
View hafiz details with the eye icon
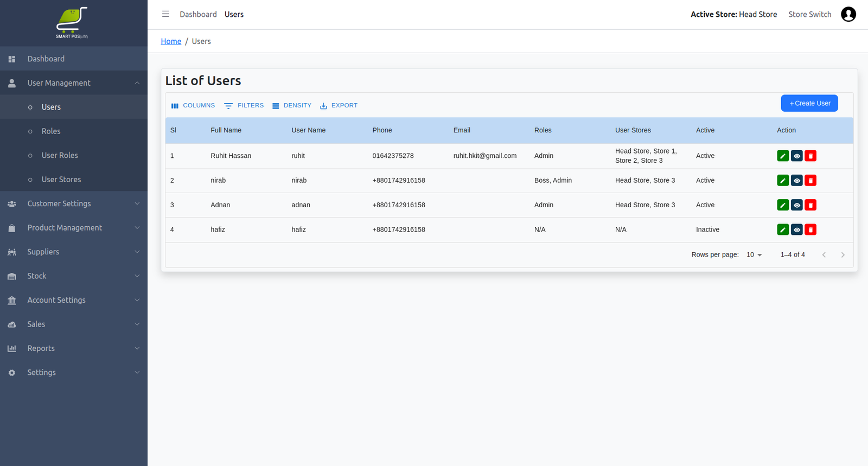click(797, 229)
